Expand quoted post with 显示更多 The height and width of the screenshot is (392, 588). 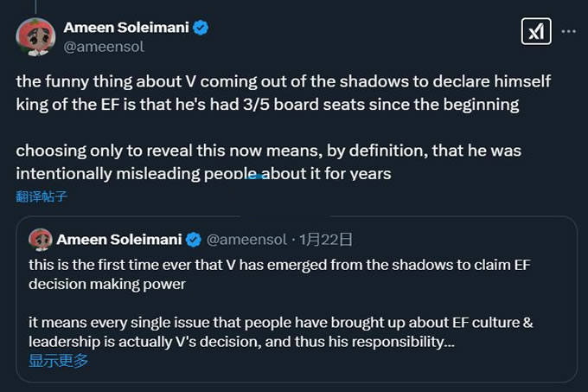(x=58, y=361)
